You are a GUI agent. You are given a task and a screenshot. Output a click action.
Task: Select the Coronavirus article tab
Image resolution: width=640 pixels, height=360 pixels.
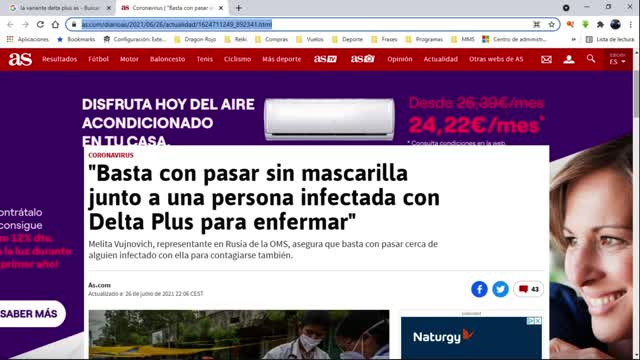172,8
